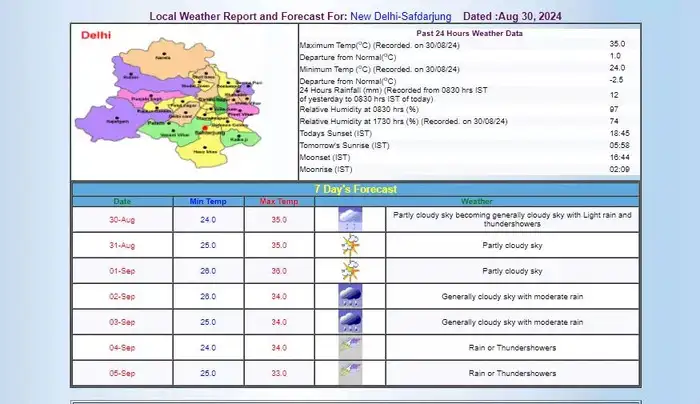This screenshot has height=404, width=700.
Task: Click the 01-Sep partly cloudy sun icon
Action: pyautogui.click(x=350, y=271)
